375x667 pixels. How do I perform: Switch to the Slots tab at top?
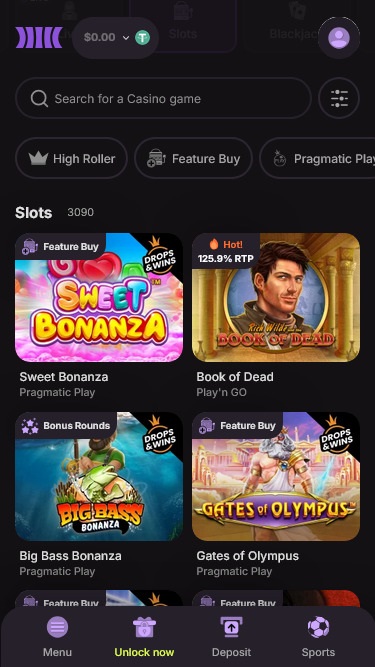pyautogui.click(x=183, y=26)
